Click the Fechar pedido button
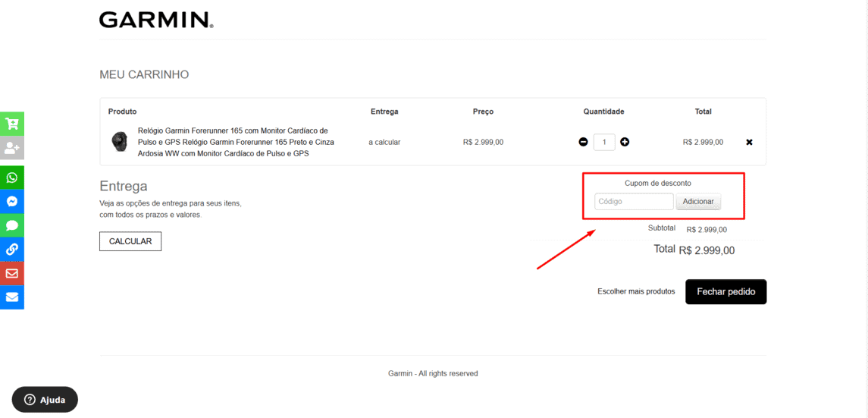Viewport: 868px width, 418px height. pyautogui.click(x=725, y=292)
